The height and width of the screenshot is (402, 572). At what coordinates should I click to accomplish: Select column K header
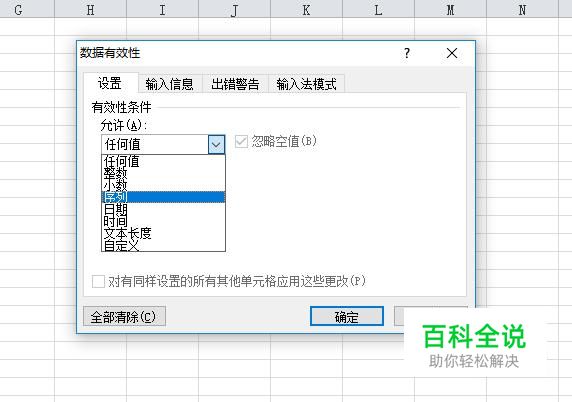point(306,9)
